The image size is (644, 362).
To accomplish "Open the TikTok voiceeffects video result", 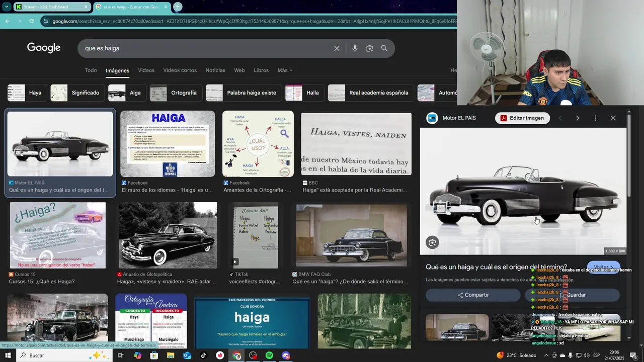I will click(x=256, y=235).
